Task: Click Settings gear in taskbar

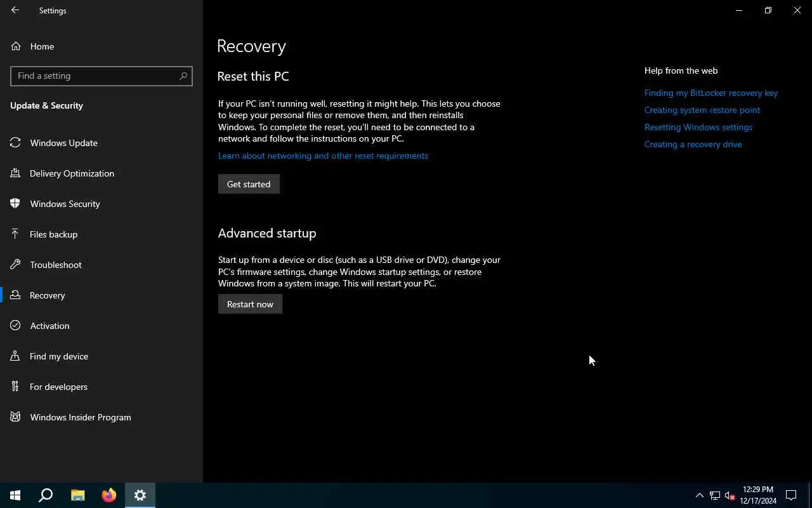Action: coord(140,495)
